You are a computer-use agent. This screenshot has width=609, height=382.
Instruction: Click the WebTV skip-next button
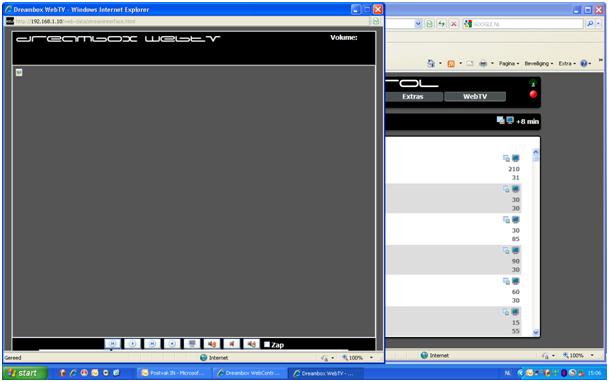pyautogui.click(x=152, y=344)
